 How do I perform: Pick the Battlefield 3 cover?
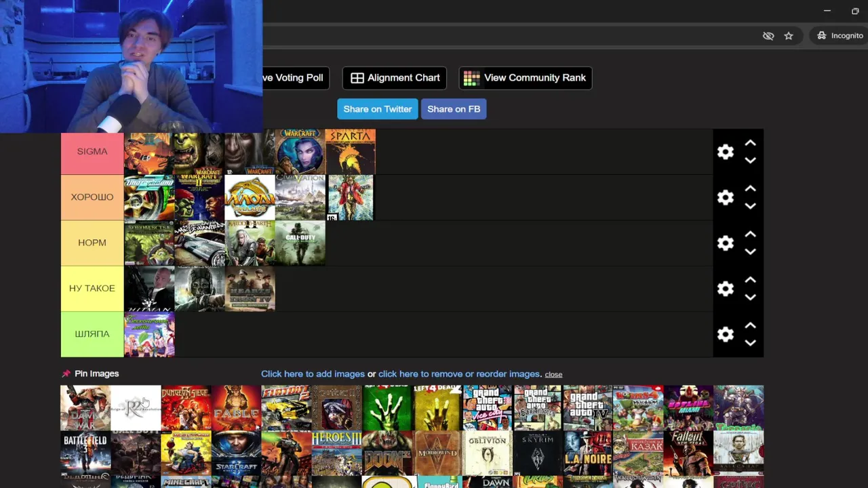click(x=85, y=453)
